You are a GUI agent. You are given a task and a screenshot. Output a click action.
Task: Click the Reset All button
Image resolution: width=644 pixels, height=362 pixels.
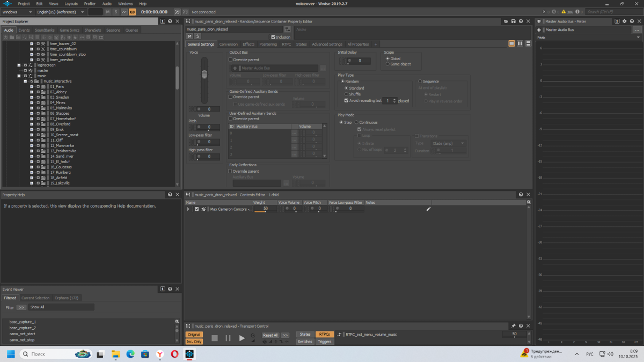(x=270, y=335)
